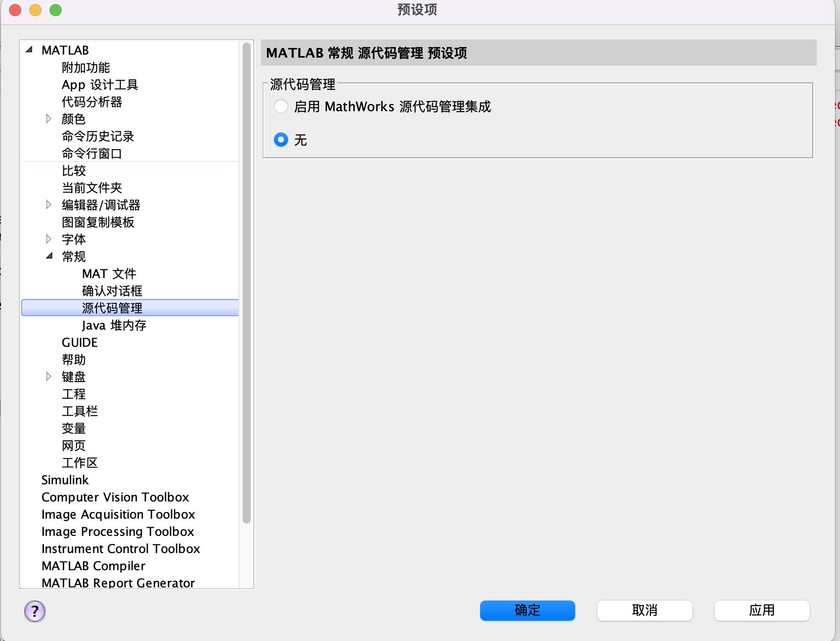Screen dimensions: 840x641
Task: Click the help question mark icon
Action: pyautogui.click(x=34, y=611)
